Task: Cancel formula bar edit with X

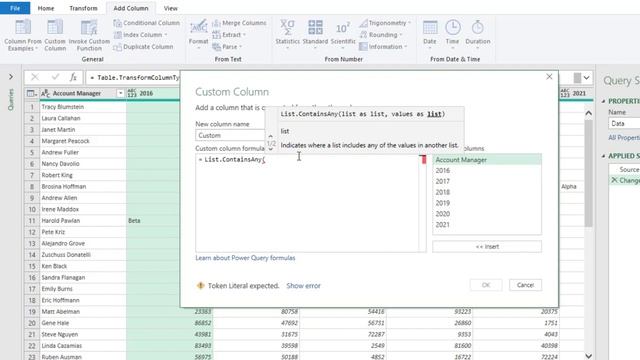Action: (x=35, y=77)
